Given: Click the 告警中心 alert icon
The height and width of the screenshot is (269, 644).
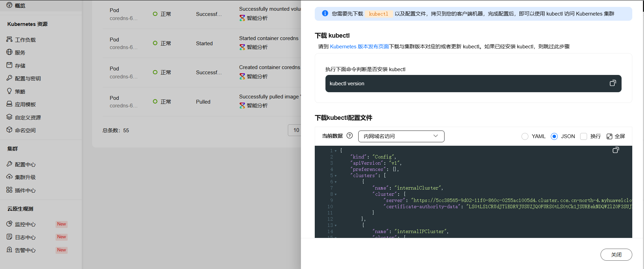Looking at the screenshot, I should (x=9, y=250).
